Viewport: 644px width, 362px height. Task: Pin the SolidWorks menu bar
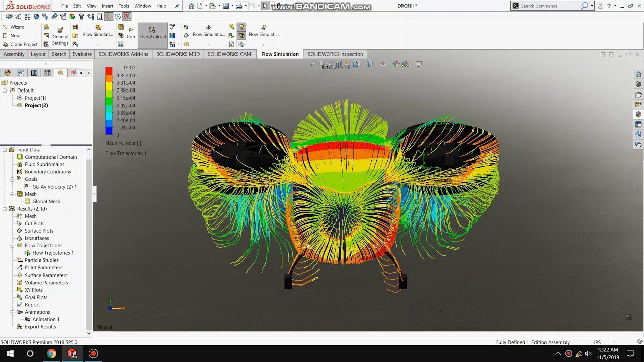click(177, 6)
